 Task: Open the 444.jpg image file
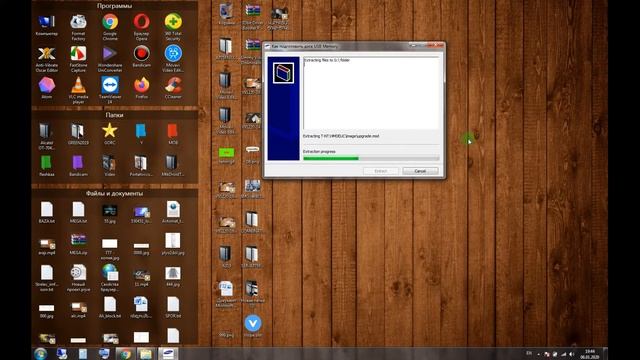tap(173, 276)
